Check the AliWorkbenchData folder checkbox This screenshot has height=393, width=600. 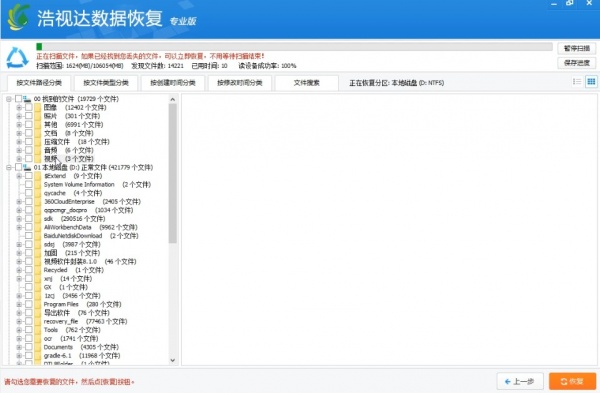click(x=29, y=227)
